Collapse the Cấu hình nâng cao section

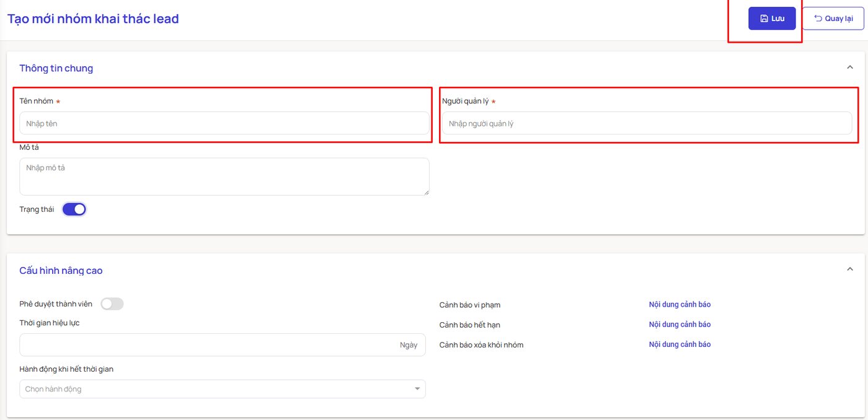coord(850,269)
